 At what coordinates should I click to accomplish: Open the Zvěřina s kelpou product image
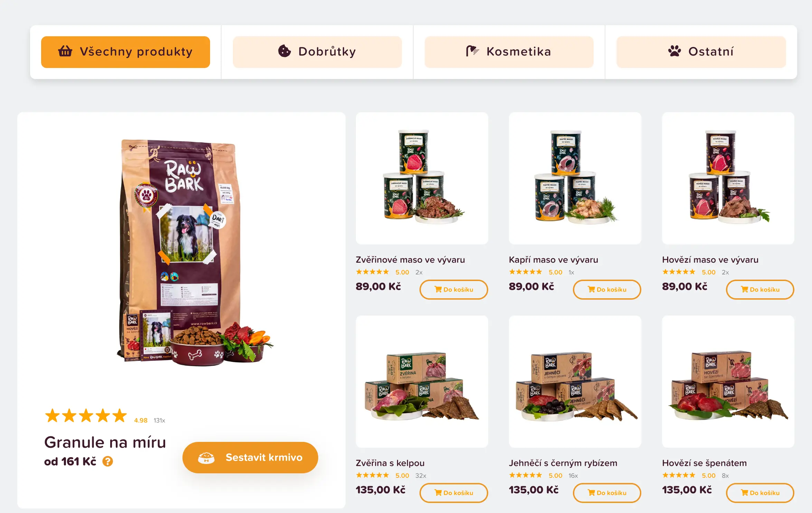click(x=422, y=381)
